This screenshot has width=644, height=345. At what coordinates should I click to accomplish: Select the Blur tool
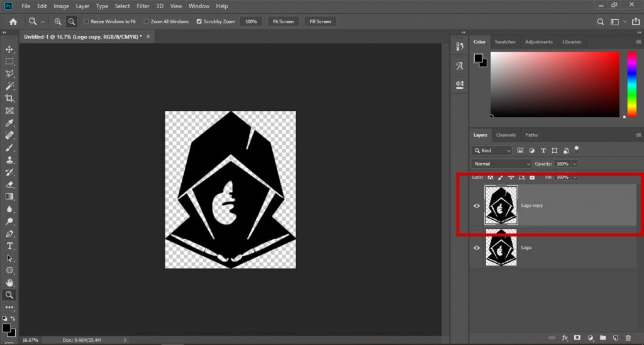click(9, 209)
